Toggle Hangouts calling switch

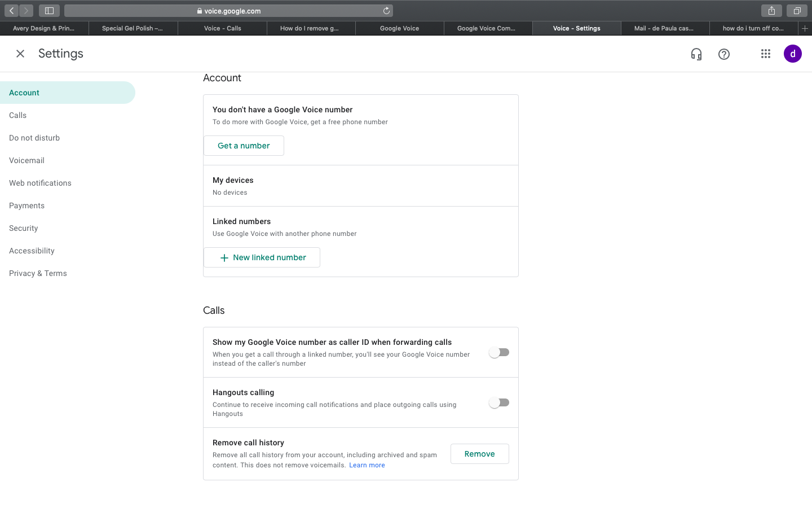499,402
